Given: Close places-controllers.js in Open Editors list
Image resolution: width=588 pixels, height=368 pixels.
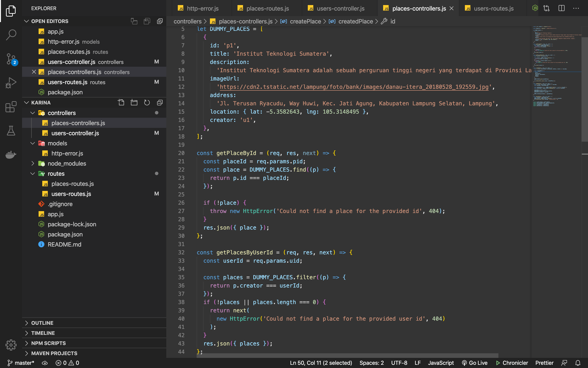Looking at the screenshot, I should click(34, 72).
